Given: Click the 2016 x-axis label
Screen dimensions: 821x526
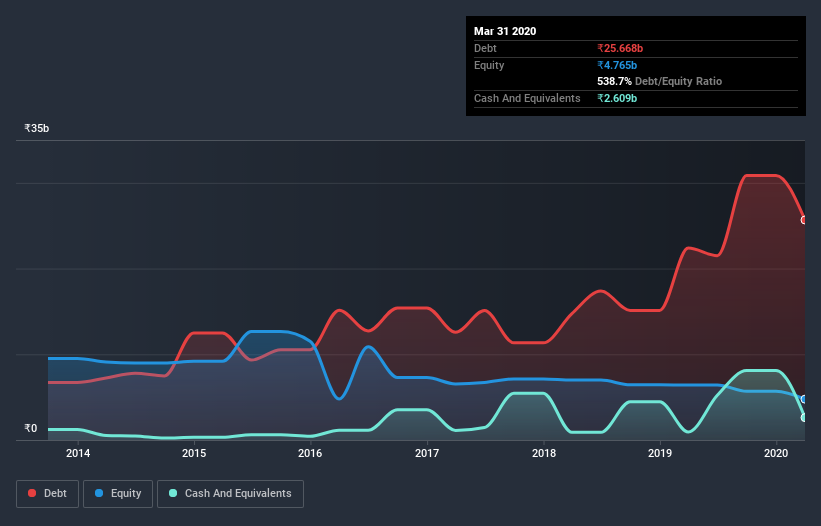Looking at the screenshot, I should [x=310, y=453].
